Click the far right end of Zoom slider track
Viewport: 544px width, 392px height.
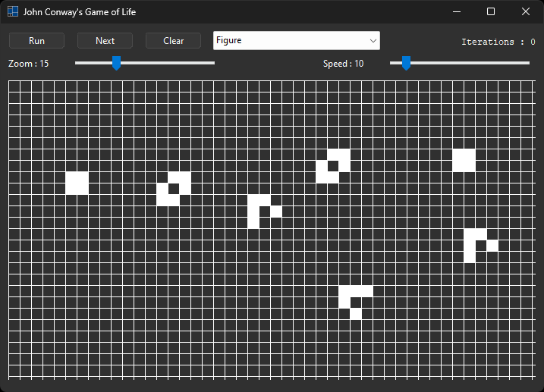coord(212,63)
